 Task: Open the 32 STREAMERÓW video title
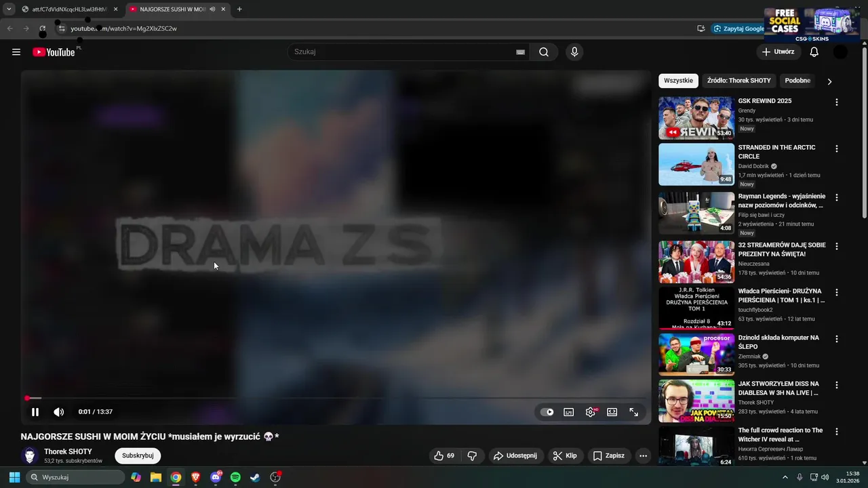(x=782, y=249)
